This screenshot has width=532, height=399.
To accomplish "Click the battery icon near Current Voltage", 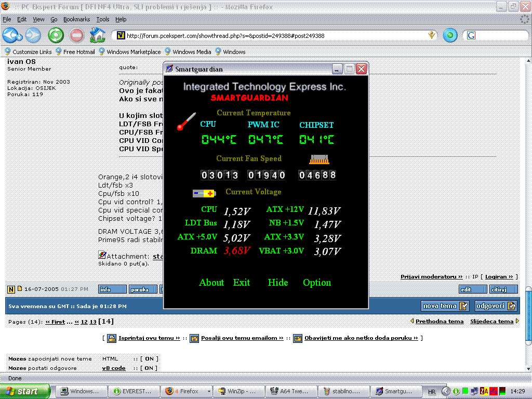I will click(x=204, y=193).
